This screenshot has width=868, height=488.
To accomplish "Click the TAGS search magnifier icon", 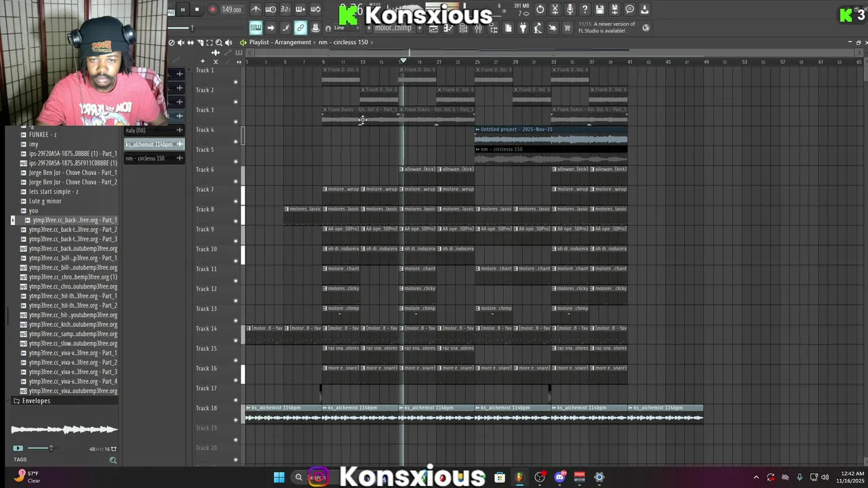I will pyautogui.click(x=113, y=460).
